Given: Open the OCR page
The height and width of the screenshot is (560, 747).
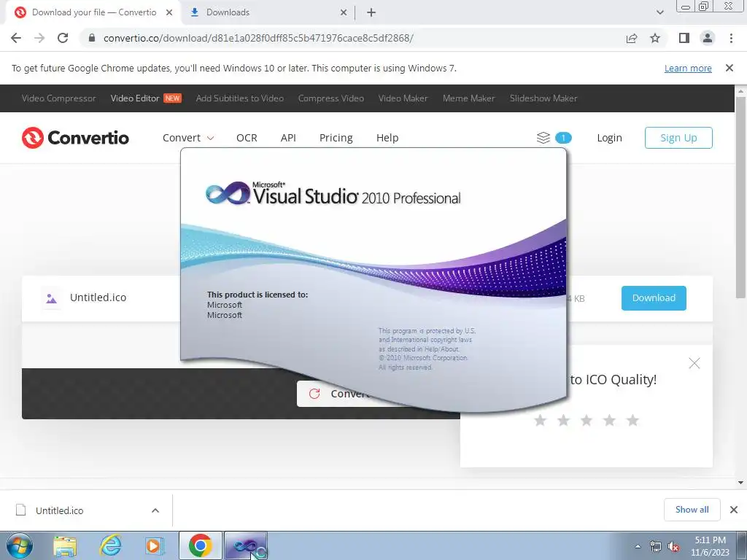Looking at the screenshot, I should click(247, 138).
